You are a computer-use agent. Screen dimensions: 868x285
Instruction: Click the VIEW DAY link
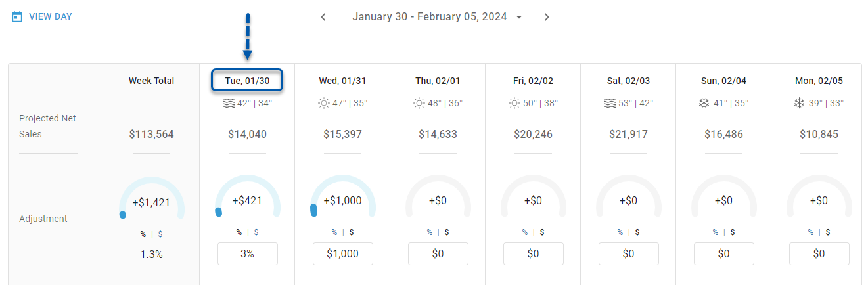[50, 16]
